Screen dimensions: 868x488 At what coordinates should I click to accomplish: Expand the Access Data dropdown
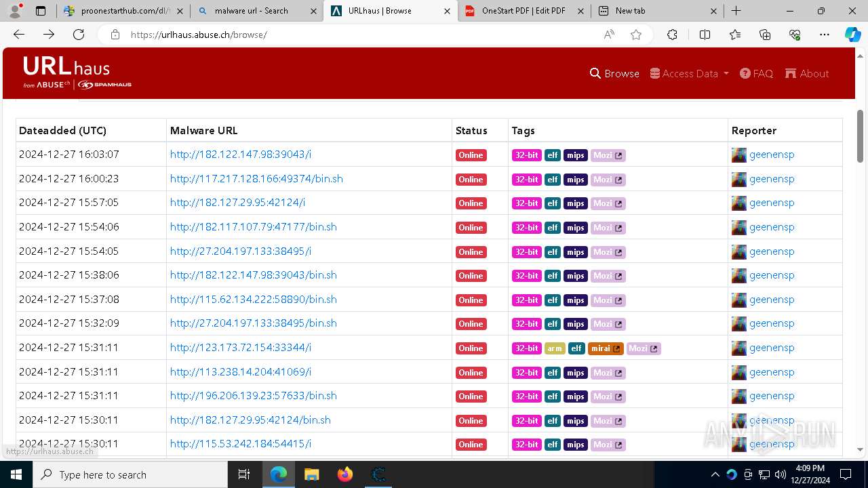[x=689, y=74]
